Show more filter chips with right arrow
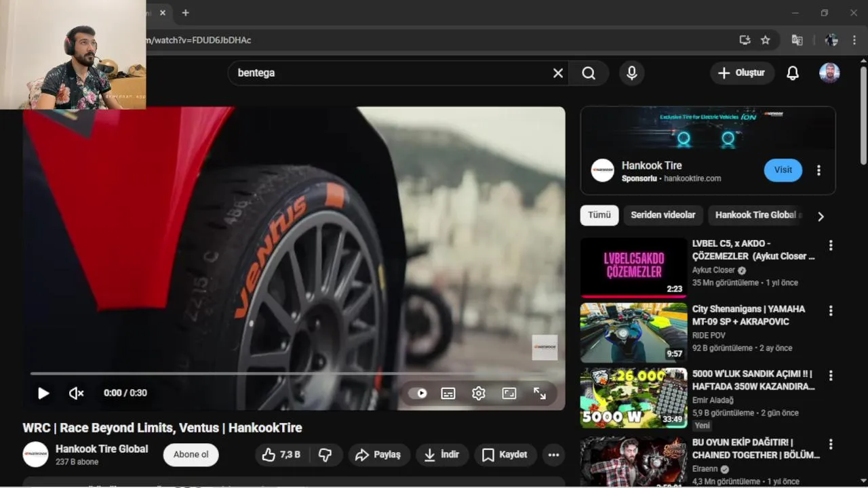Screen dimensions: 868x488 [x=821, y=216]
